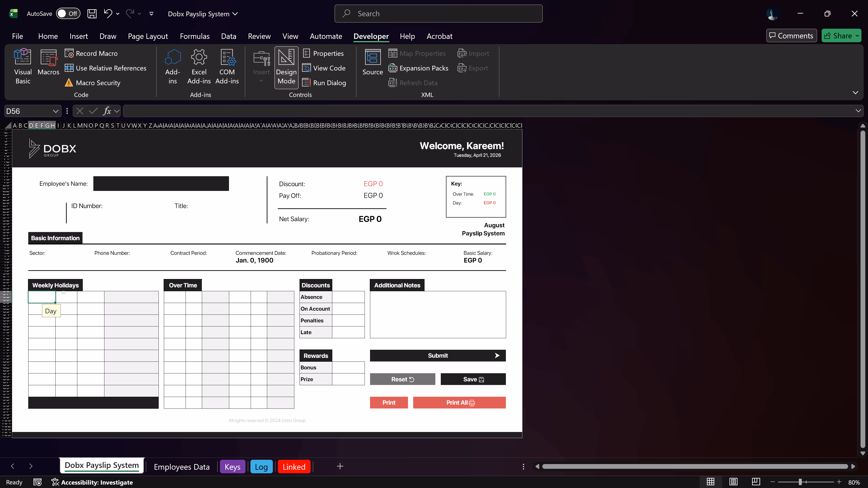868x488 pixels.
Task: Switch to the Formulas tab
Action: click(x=194, y=36)
